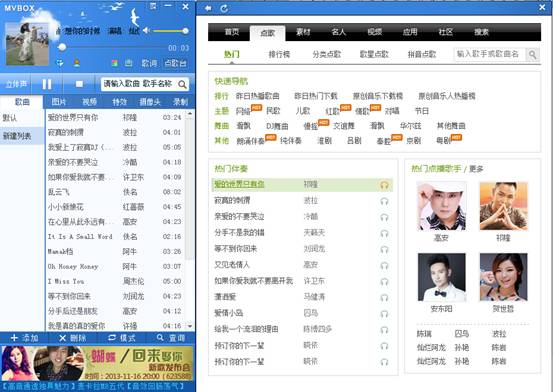Open the 社区 tab in the top navigation

tap(445, 32)
